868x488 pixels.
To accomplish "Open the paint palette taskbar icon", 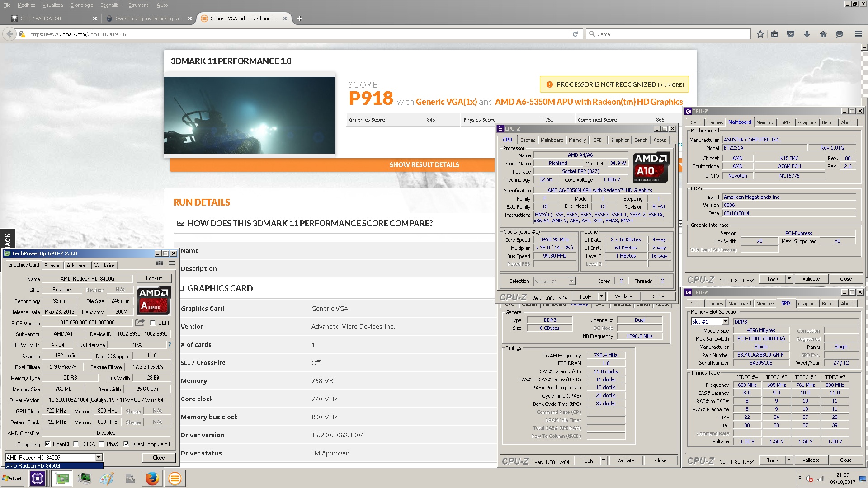I will pos(107,479).
